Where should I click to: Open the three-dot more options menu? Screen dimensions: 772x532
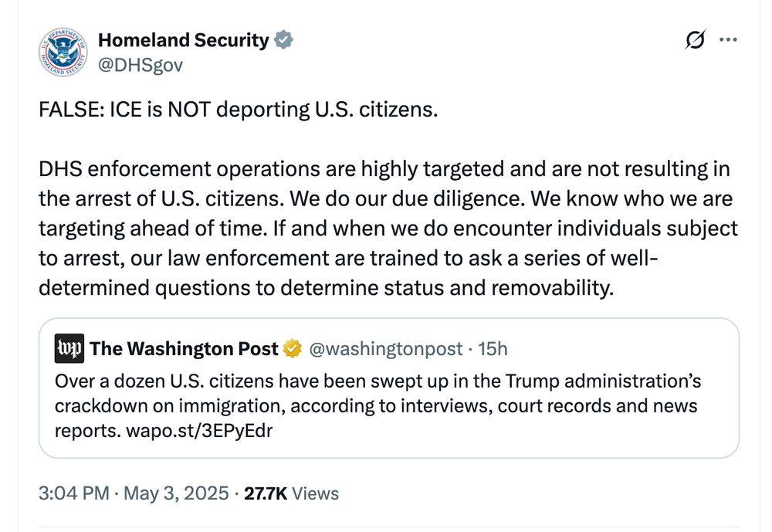click(x=728, y=39)
